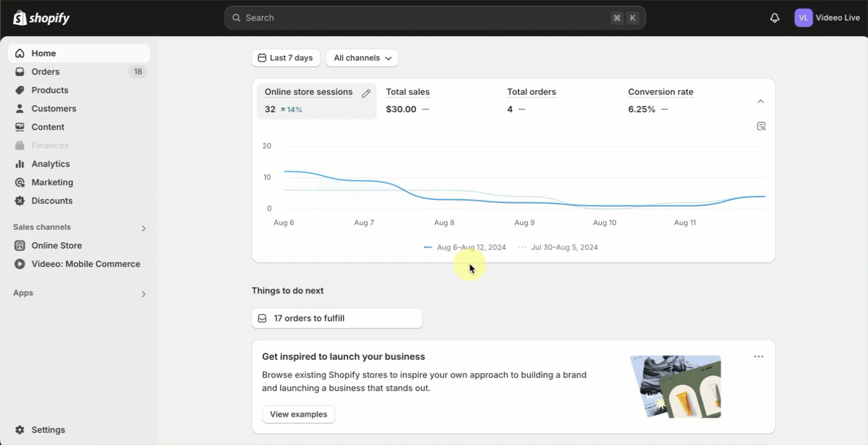This screenshot has height=445, width=868.
Task: Open Settings from the sidebar
Action: click(48, 430)
